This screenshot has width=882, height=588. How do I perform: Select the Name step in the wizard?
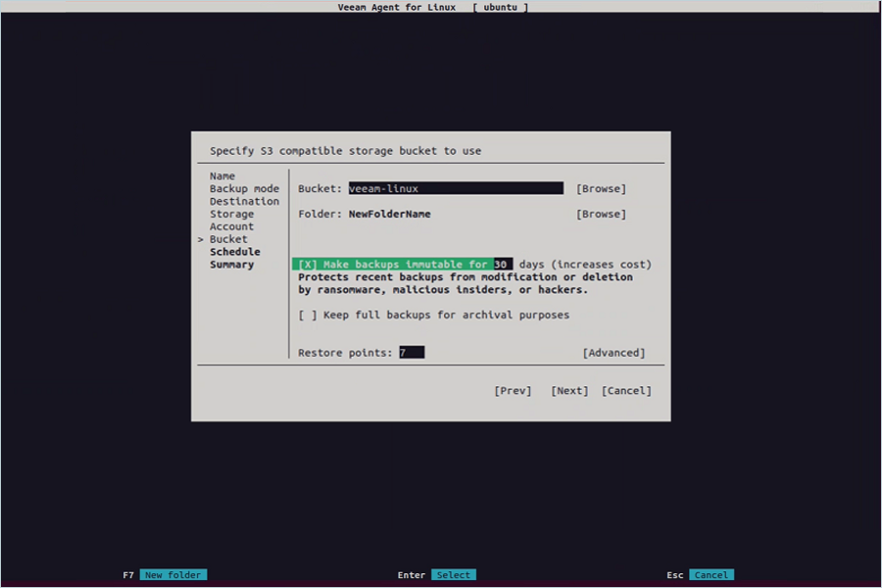tap(222, 176)
